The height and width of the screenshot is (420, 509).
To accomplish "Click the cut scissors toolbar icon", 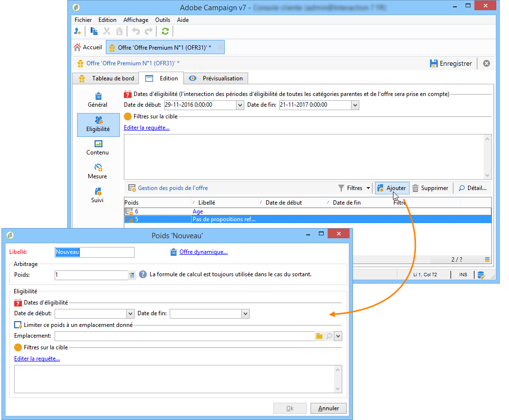I will click(106, 31).
